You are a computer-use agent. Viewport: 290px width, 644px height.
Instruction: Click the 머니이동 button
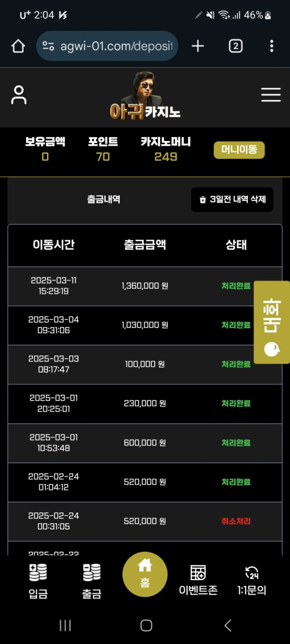click(239, 150)
